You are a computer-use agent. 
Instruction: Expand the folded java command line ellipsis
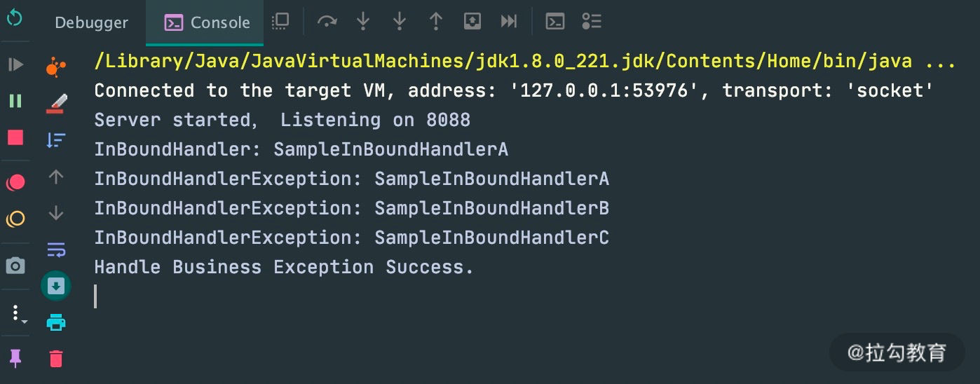click(x=941, y=62)
